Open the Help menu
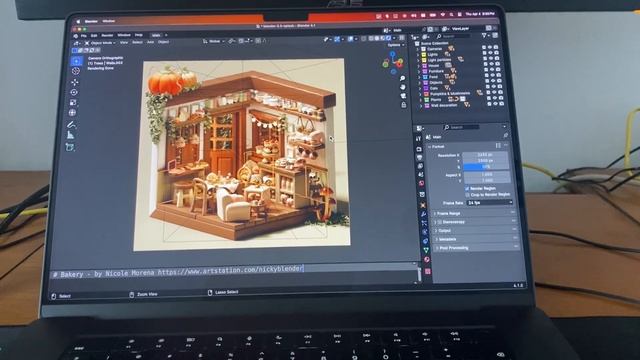Viewport: 640px width, 360px height. tap(139, 35)
